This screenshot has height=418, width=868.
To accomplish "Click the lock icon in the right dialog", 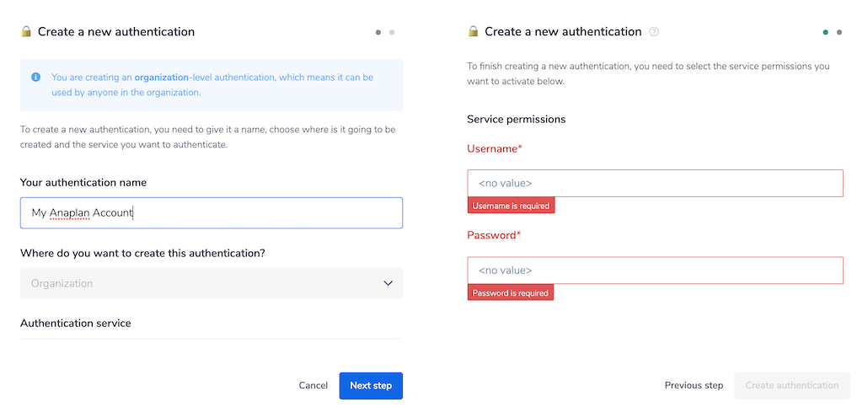I will [x=473, y=31].
